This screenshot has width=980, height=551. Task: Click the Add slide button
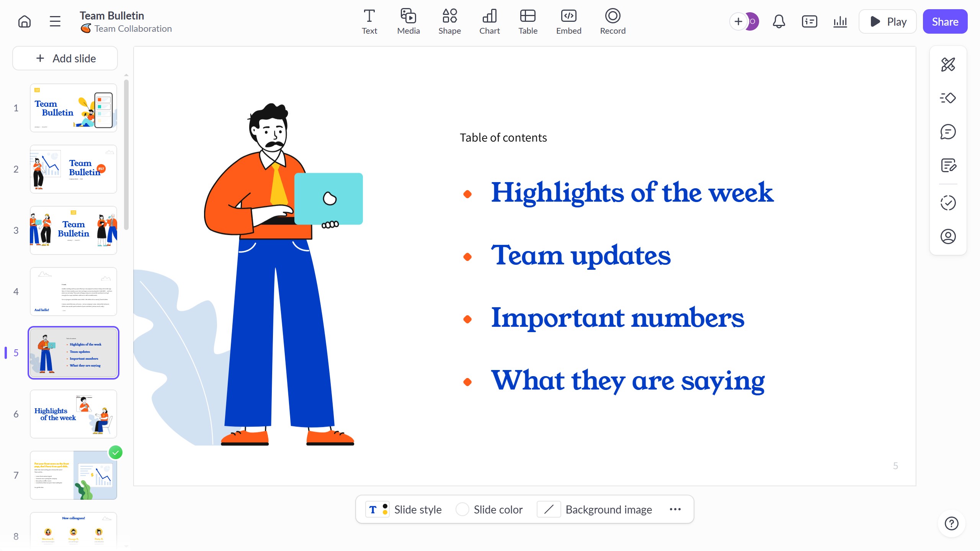point(65,59)
